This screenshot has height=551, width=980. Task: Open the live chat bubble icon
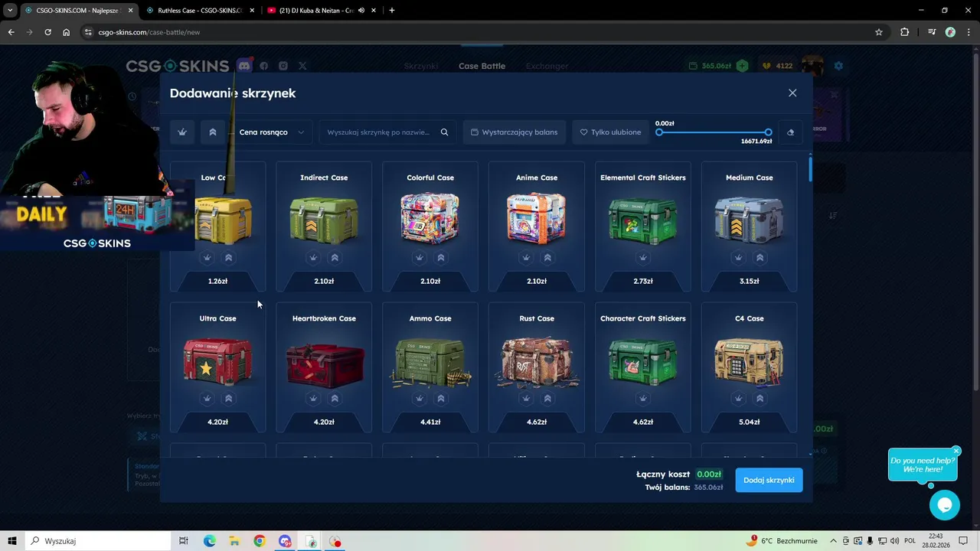click(x=945, y=505)
